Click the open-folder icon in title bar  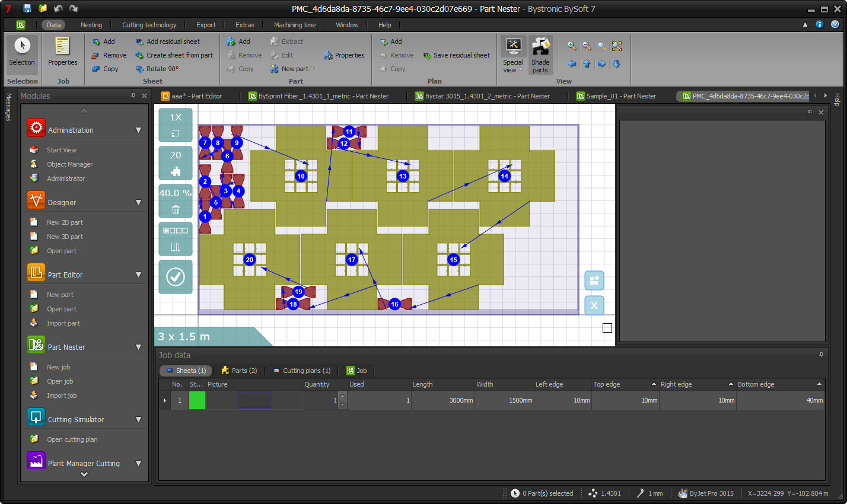[x=43, y=8]
